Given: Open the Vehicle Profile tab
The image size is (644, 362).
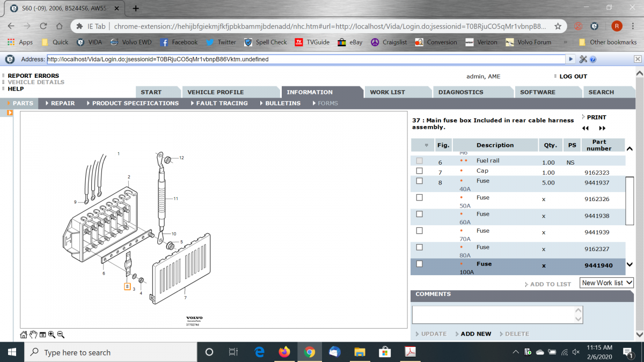Looking at the screenshot, I should 215,92.
